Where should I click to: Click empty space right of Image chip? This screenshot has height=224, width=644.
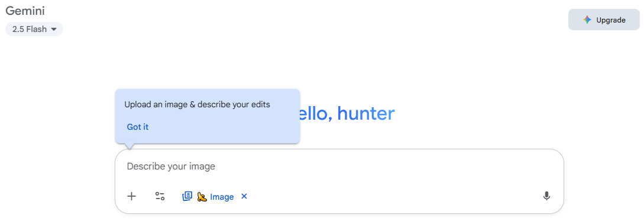tap(390, 197)
